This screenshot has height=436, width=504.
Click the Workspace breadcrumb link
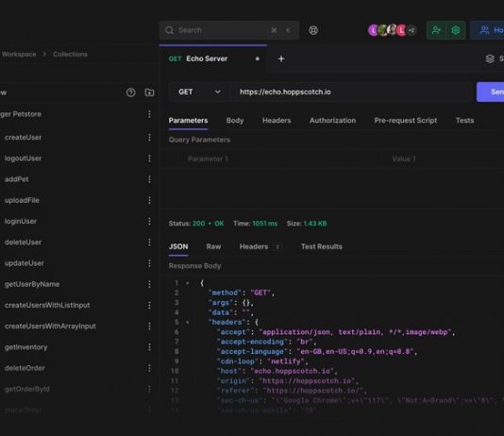tap(19, 55)
